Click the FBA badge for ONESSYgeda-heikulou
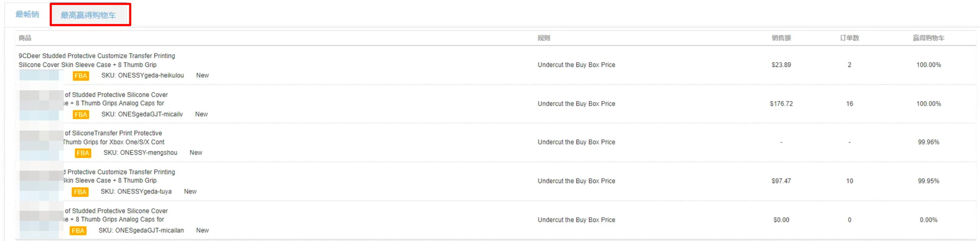 (81, 76)
